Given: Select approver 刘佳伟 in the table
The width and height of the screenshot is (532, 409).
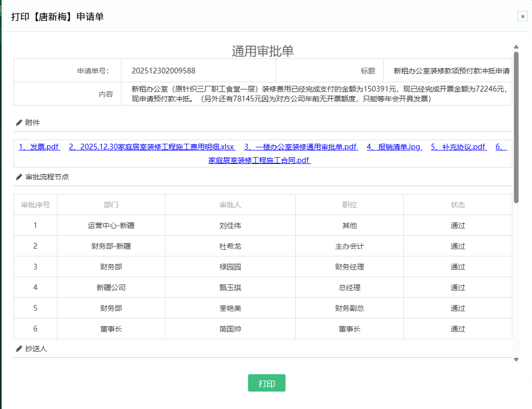Looking at the screenshot, I should click(x=230, y=225).
